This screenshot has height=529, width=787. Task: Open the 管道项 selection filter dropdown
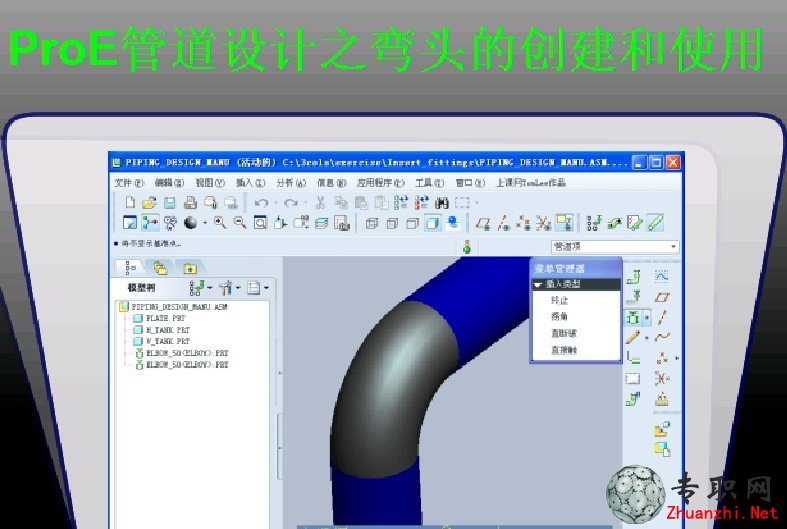(615, 246)
